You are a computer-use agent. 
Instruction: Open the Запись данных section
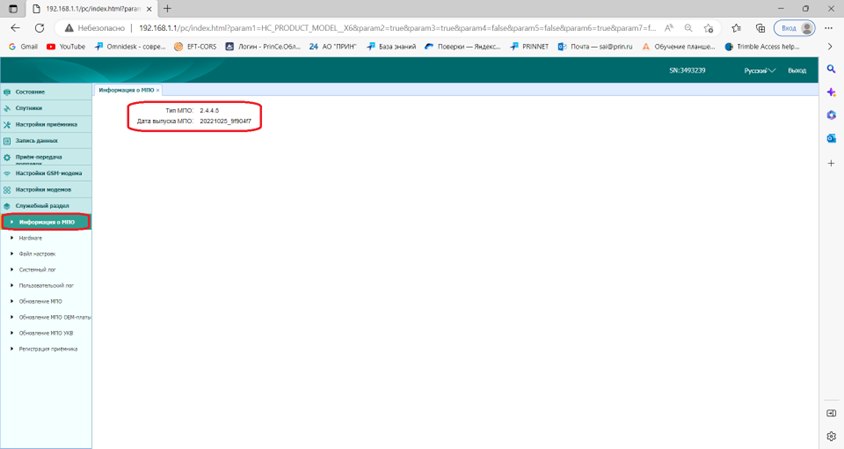coord(46,141)
